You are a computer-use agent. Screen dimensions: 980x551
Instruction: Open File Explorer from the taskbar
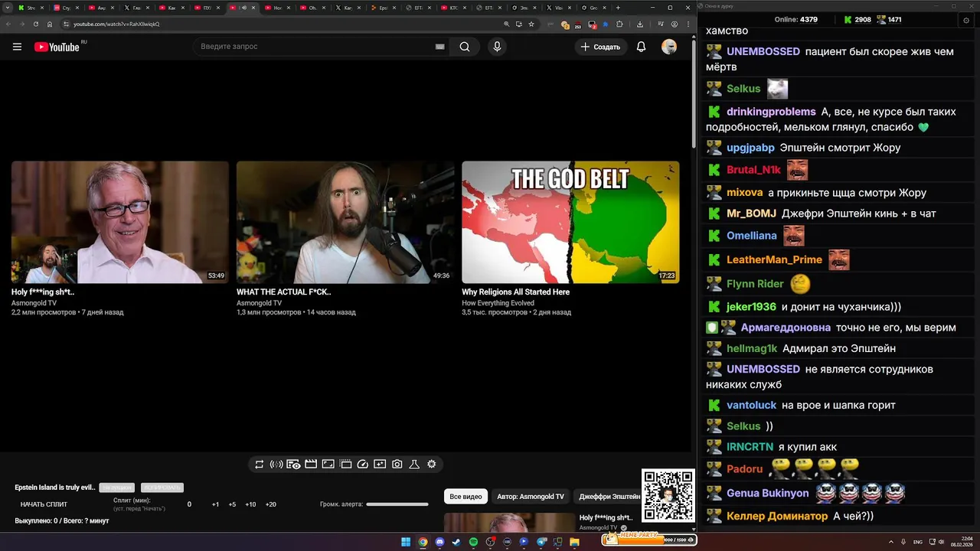tap(574, 542)
